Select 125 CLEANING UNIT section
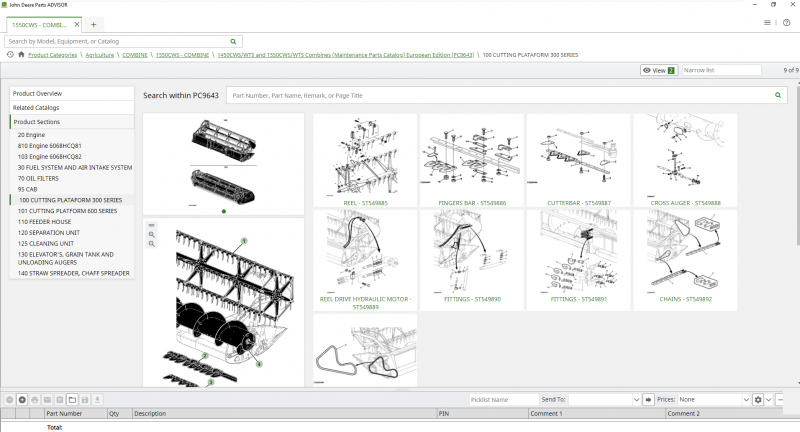Image resolution: width=800 pixels, height=432 pixels. [45, 243]
